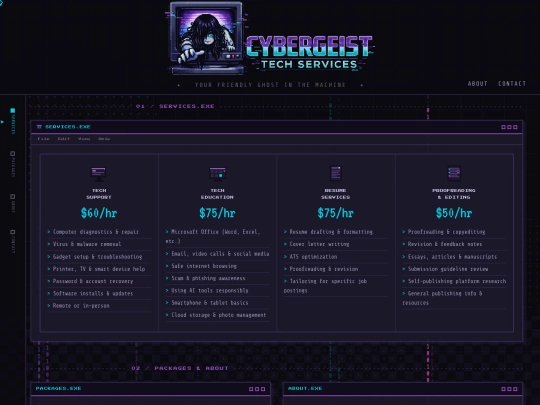Screen dimensions: 540x405
Task: Click the PACKAGES.EXE window title
Action: tap(59, 388)
